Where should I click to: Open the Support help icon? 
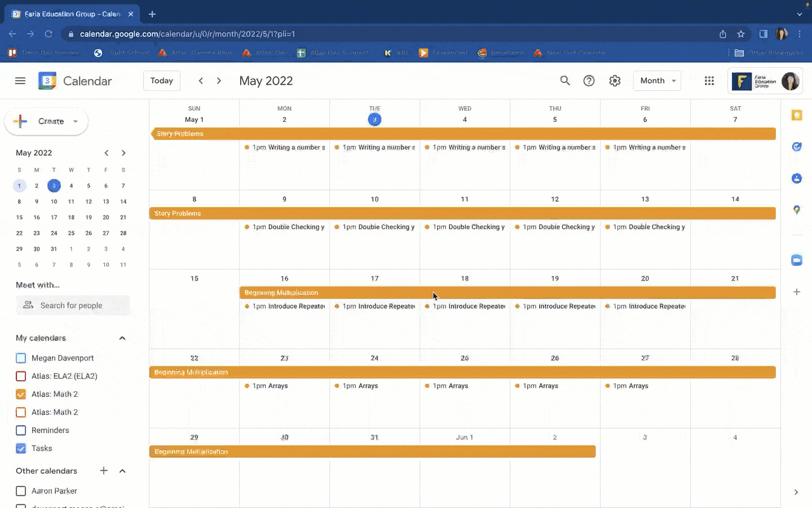(589, 81)
